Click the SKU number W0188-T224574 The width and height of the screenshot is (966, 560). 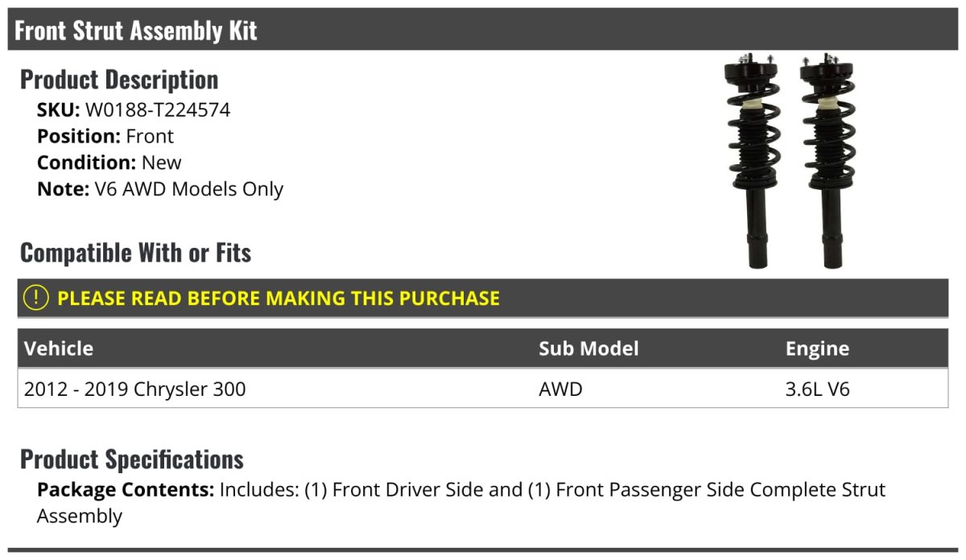point(158,109)
